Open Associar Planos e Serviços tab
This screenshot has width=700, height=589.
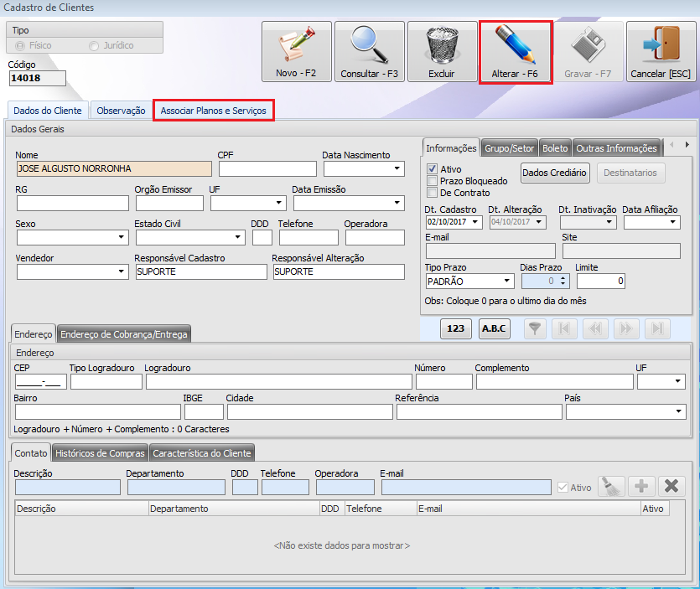tap(214, 111)
